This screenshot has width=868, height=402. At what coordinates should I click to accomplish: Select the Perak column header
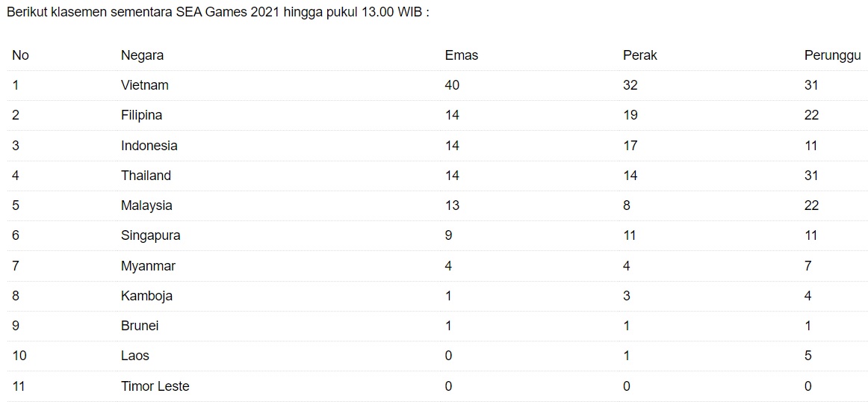coord(639,55)
